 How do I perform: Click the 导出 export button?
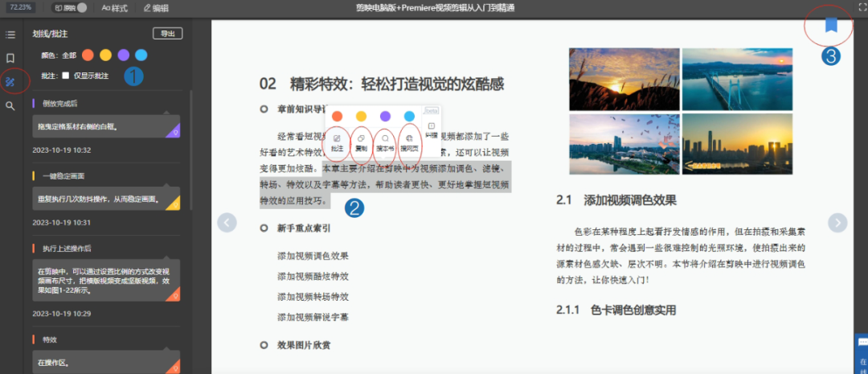167,34
